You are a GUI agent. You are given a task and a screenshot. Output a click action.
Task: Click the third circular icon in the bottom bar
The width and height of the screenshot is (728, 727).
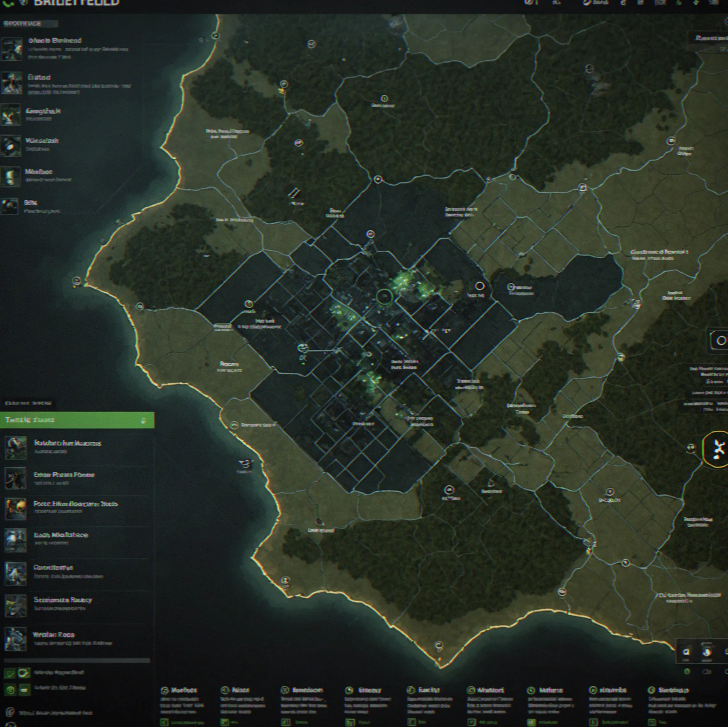(x=285, y=690)
